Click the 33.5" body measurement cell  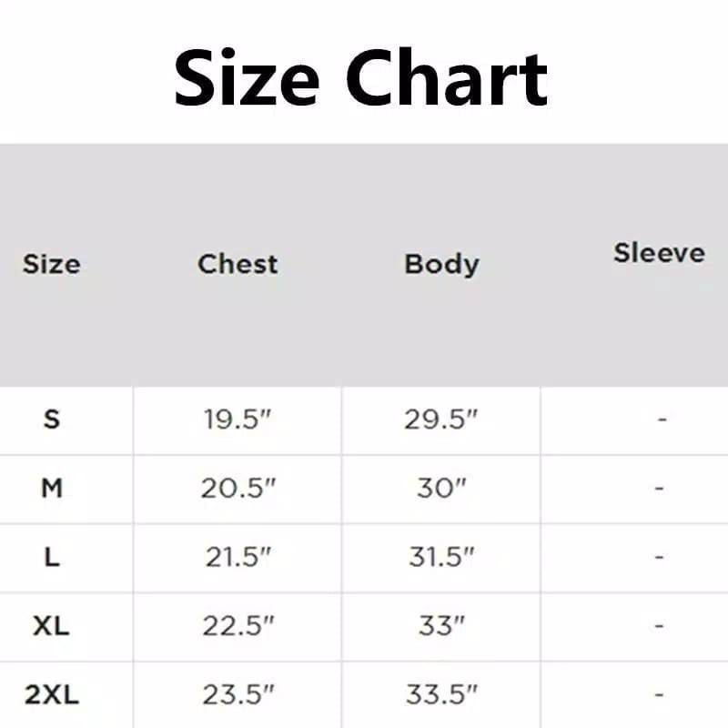441,695
